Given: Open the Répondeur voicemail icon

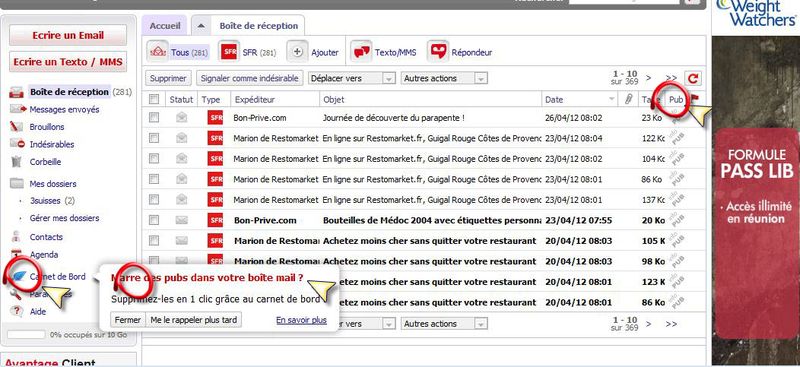Looking at the screenshot, I should 438,52.
